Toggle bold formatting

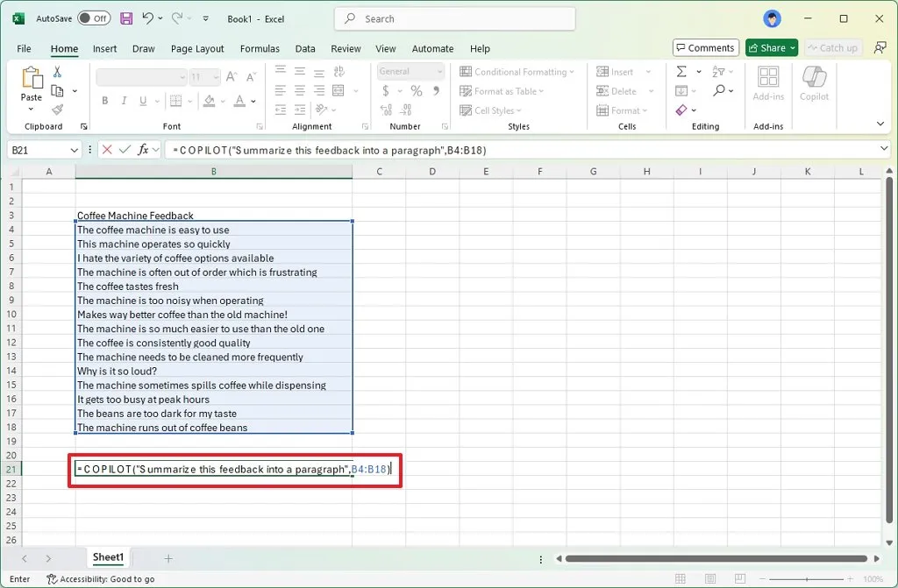click(103, 101)
